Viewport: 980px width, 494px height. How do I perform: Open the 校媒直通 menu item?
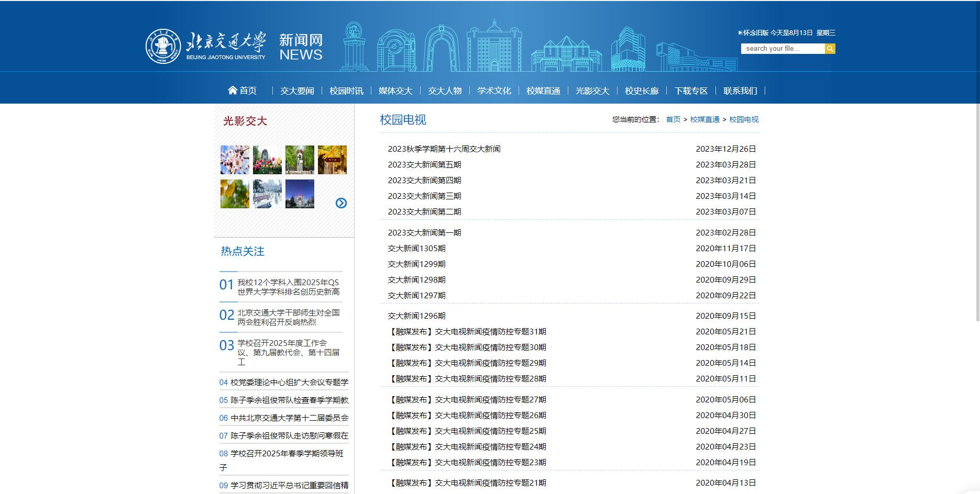pyautogui.click(x=543, y=90)
